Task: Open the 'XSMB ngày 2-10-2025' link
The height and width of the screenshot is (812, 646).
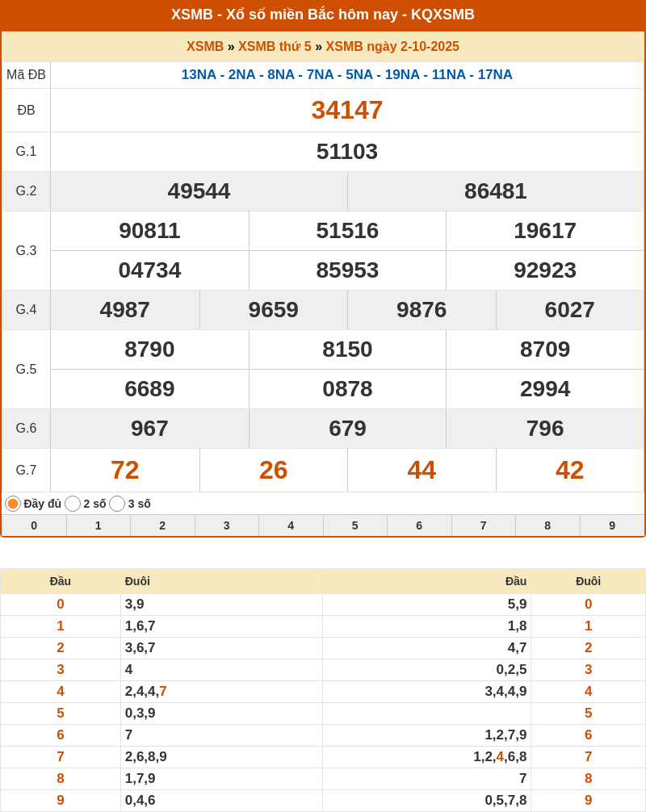Action: [392, 47]
